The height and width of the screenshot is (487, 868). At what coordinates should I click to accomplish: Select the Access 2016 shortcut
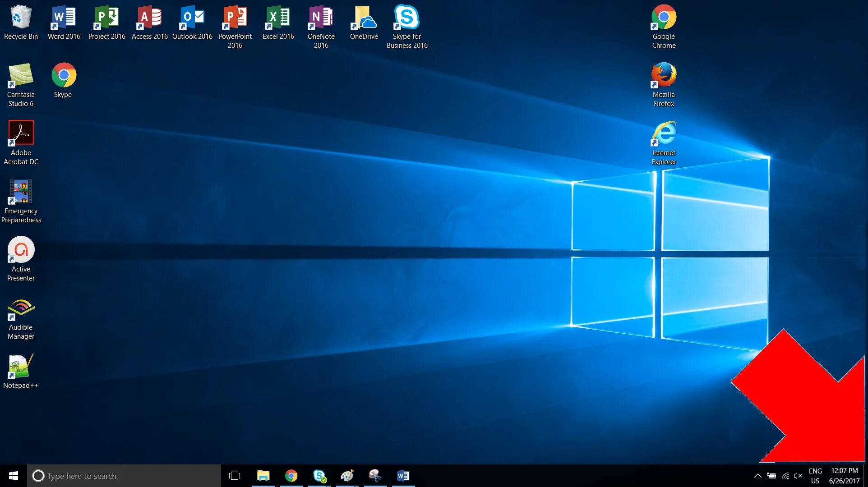pyautogui.click(x=149, y=23)
